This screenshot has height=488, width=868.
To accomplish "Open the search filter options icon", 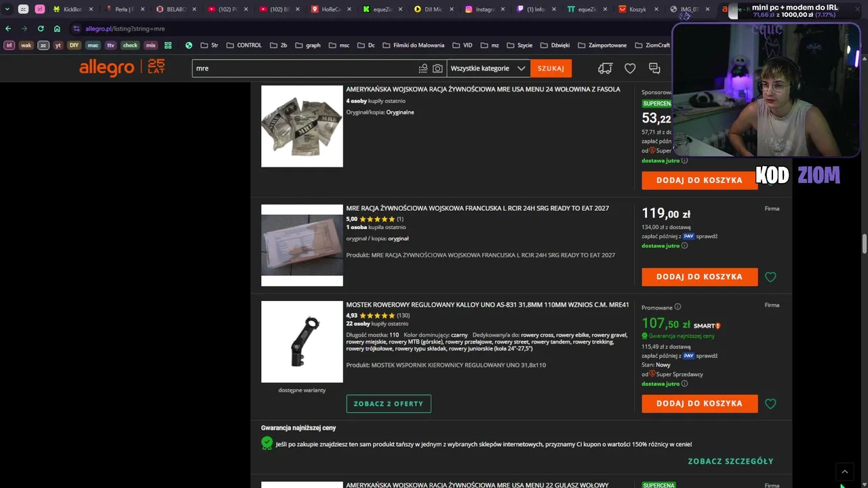I will pyautogui.click(x=423, y=68).
